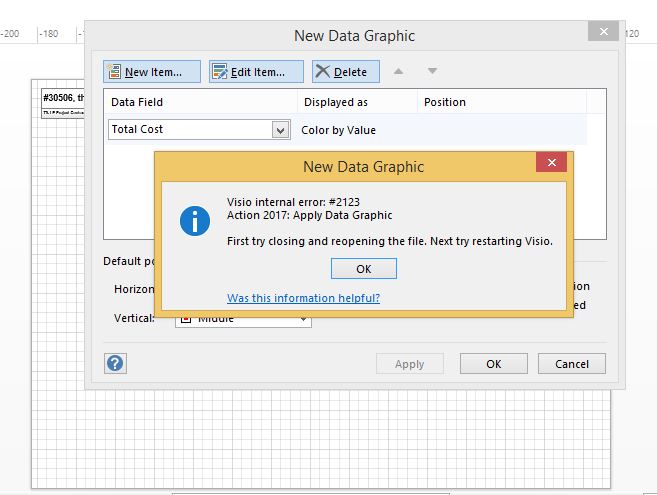657x495 pixels.
Task: Click OK in the Visio error message
Action: (x=364, y=269)
